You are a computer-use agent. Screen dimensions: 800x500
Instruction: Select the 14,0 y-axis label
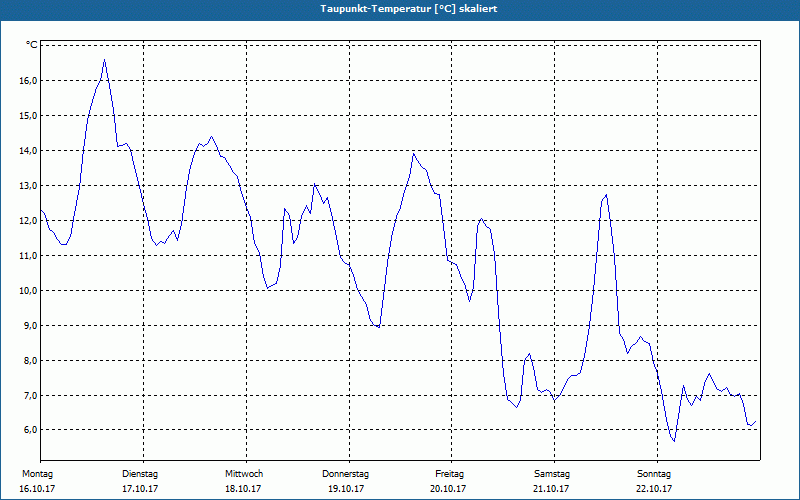28,151
